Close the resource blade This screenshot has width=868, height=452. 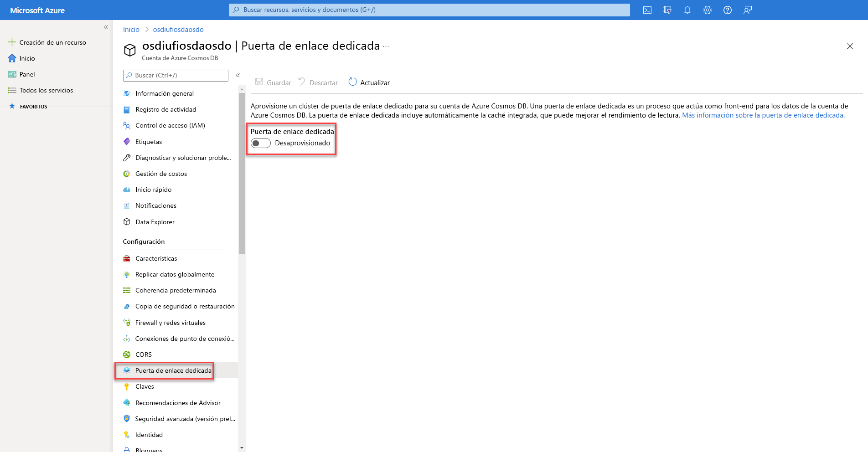click(850, 46)
